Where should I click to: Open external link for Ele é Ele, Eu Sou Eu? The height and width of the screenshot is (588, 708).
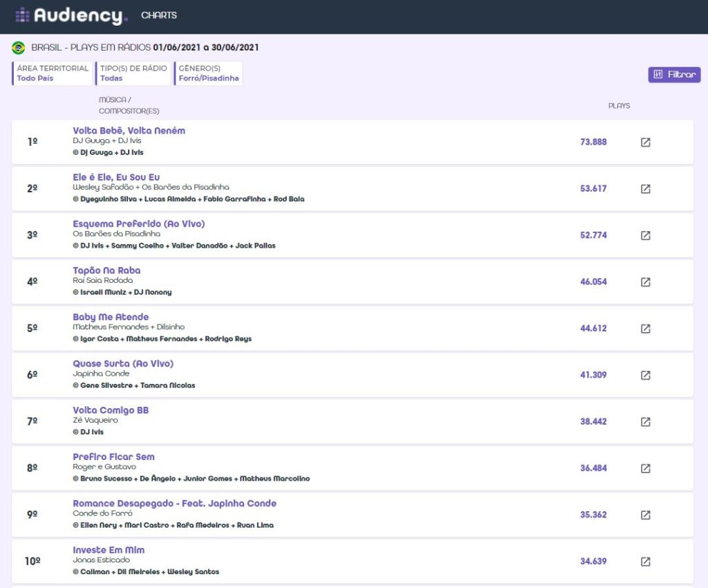coord(646,189)
